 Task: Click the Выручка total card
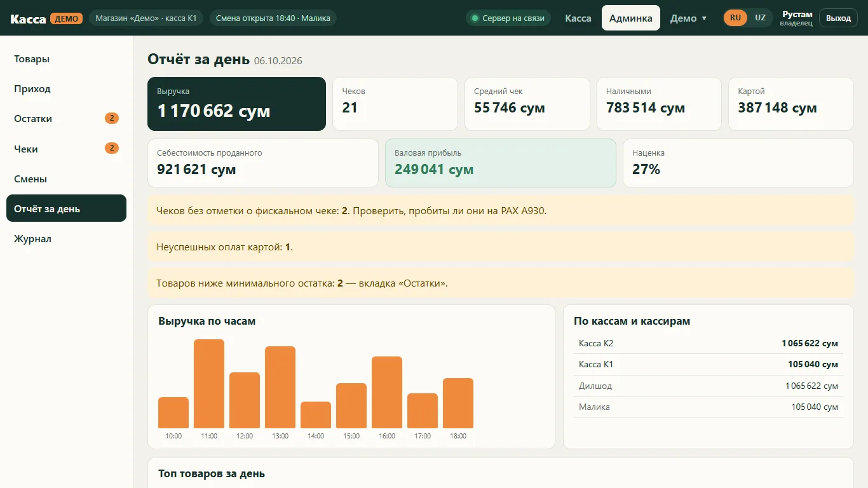236,104
